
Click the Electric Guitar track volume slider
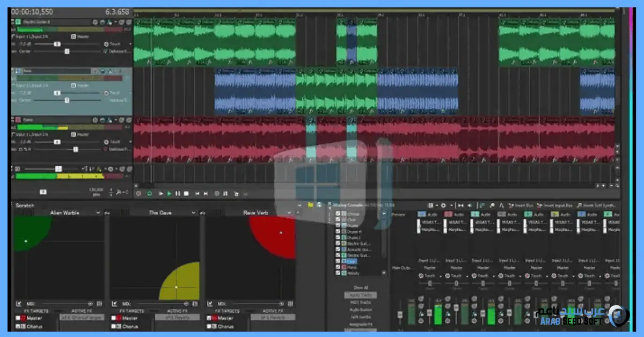tap(56, 44)
